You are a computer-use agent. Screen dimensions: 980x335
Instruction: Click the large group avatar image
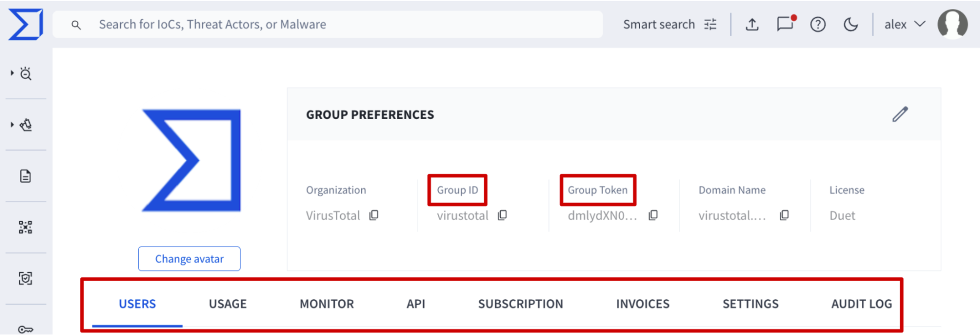pyautogui.click(x=192, y=160)
